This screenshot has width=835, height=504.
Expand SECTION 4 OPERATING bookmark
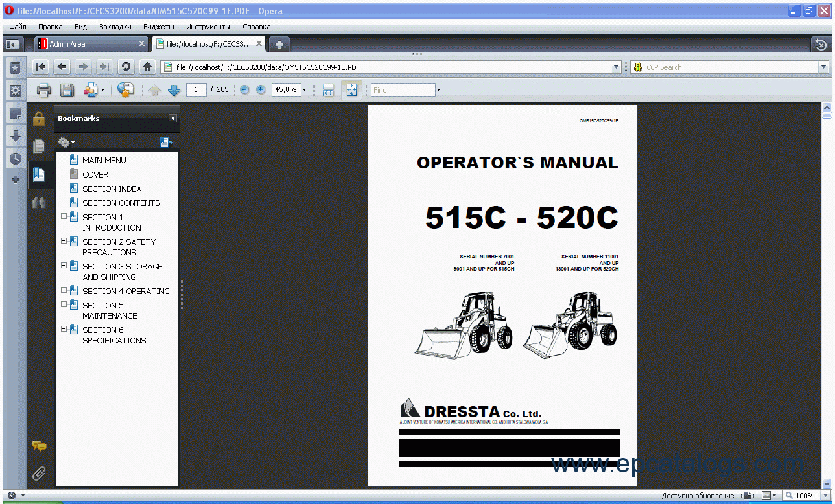pyautogui.click(x=64, y=290)
